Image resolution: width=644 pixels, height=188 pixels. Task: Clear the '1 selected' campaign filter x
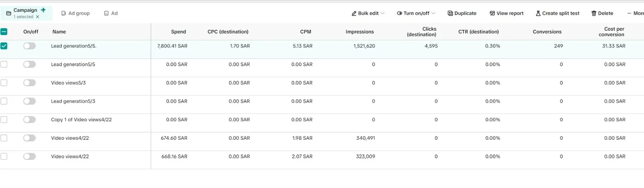(x=38, y=17)
